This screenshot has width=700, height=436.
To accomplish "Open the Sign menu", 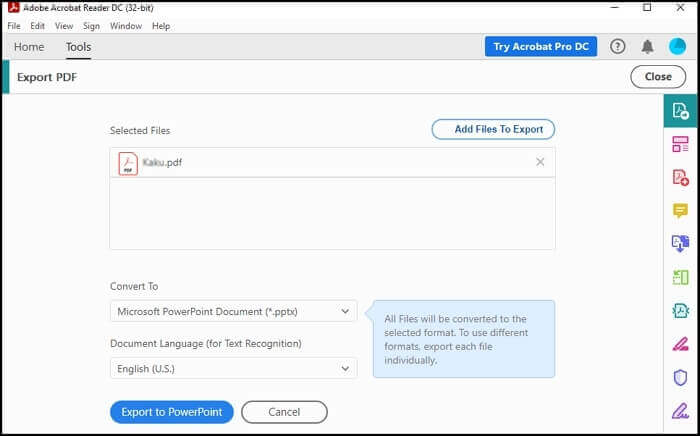I will (x=91, y=26).
